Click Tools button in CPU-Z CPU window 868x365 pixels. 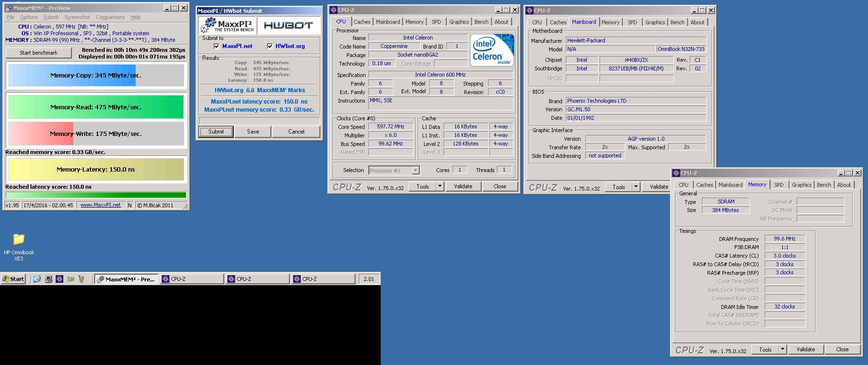click(x=423, y=187)
